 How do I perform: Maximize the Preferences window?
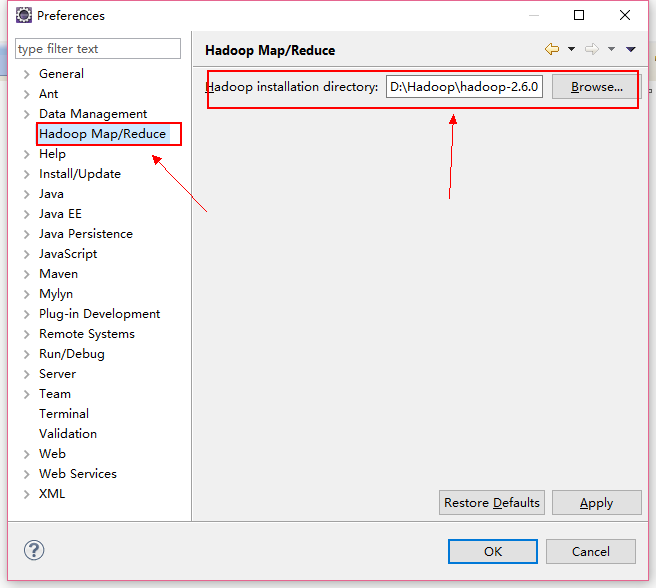tap(579, 15)
